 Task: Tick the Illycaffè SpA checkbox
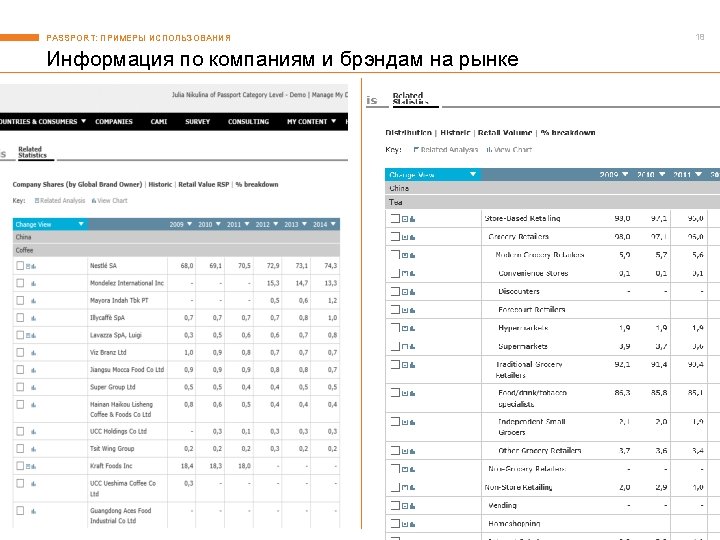coord(20,317)
